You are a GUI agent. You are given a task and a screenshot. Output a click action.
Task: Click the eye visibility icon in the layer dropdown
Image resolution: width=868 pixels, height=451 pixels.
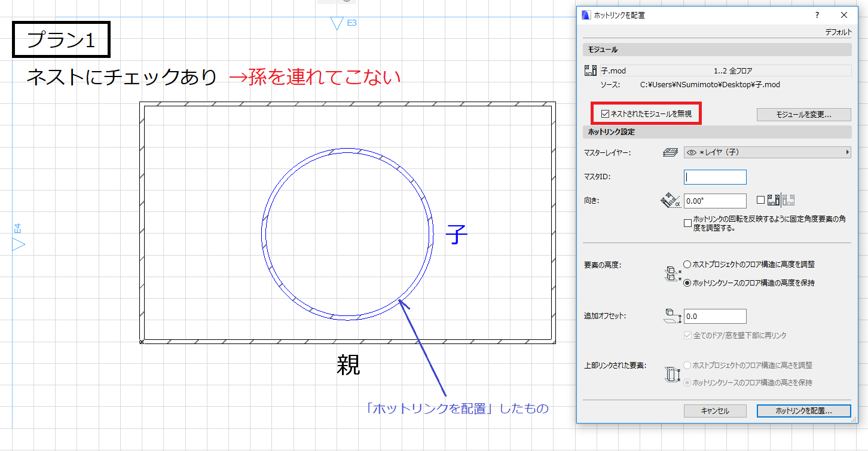692,152
